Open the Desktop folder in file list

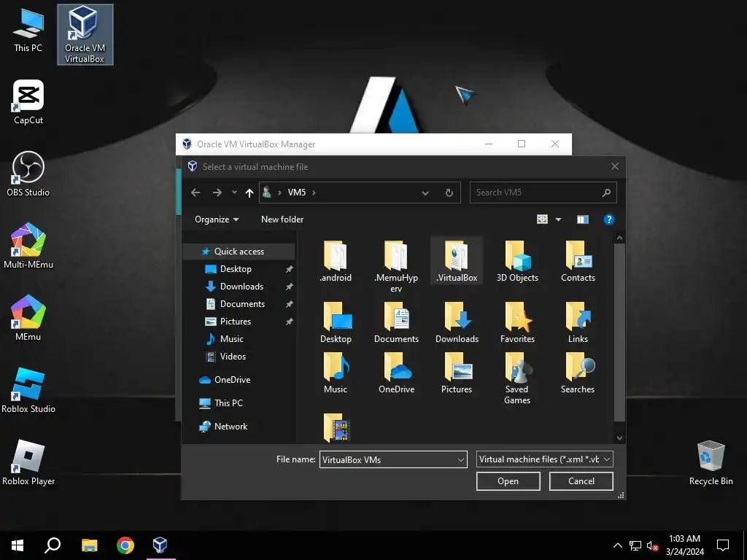(336, 322)
